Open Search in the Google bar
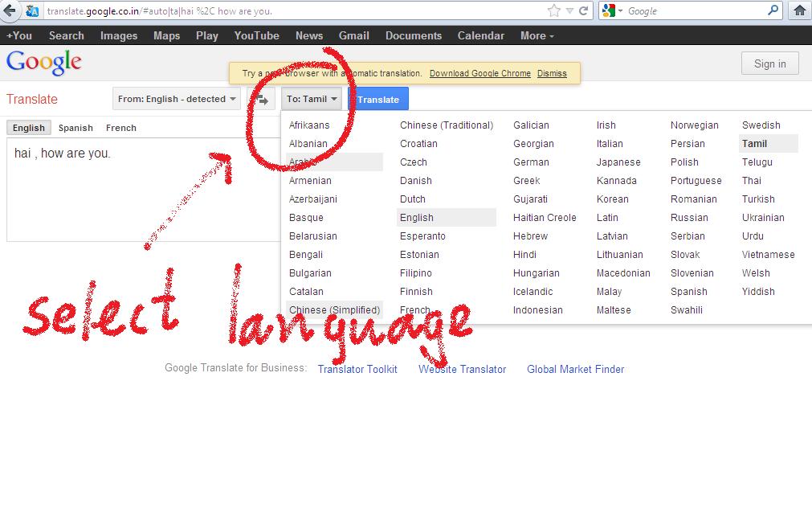The image size is (812, 512). (x=67, y=35)
